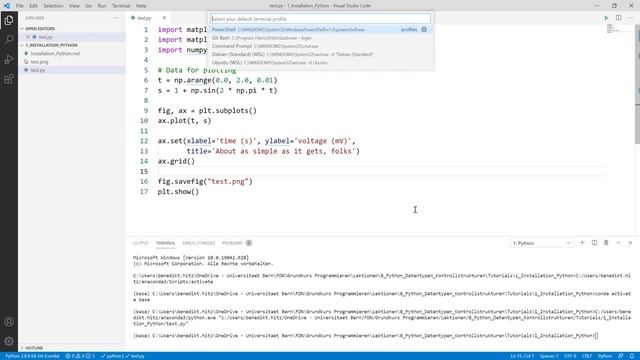
Task: Choose Git Bash terminal profile
Action: [320, 38]
